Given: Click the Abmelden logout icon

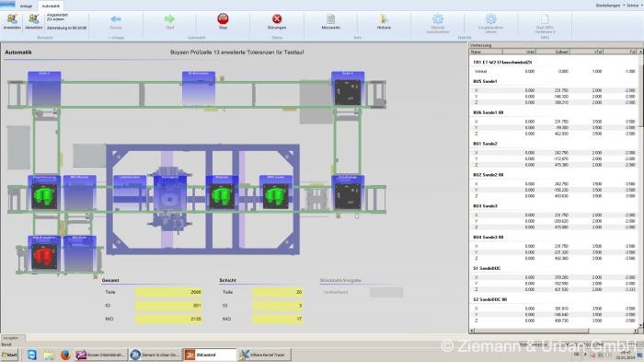Looking at the screenshot, I should point(34,19).
